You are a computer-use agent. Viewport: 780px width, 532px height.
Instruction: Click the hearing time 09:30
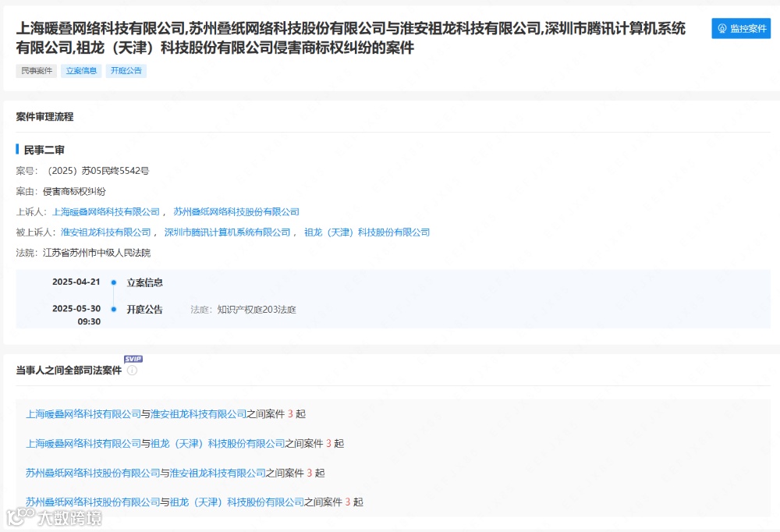(x=89, y=321)
